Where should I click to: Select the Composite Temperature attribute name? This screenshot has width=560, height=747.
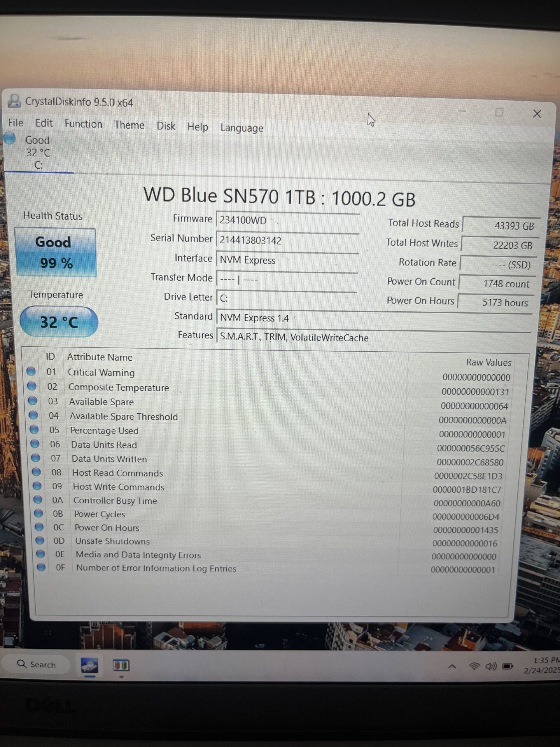(118, 387)
